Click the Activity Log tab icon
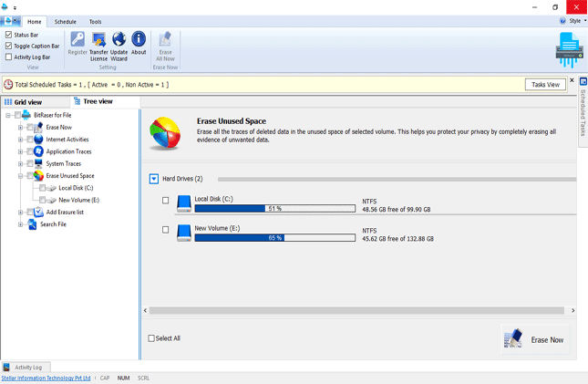Screen dimensions: 588x384 pyautogui.click(x=6, y=367)
